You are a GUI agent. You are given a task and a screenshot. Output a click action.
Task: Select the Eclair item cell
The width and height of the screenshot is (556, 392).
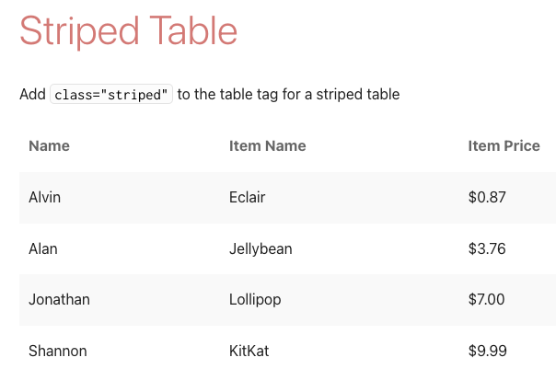click(247, 197)
